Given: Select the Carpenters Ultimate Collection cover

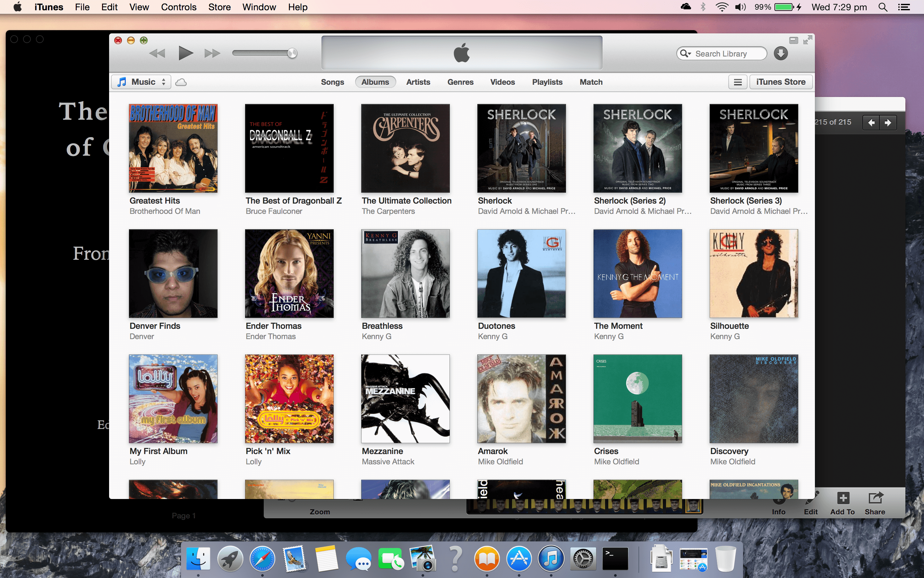Looking at the screenshot, I should 406,148.
